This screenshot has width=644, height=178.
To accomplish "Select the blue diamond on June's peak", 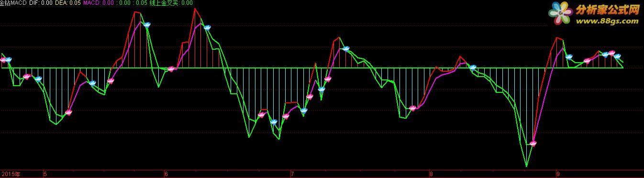I will [x=207, y=27].
